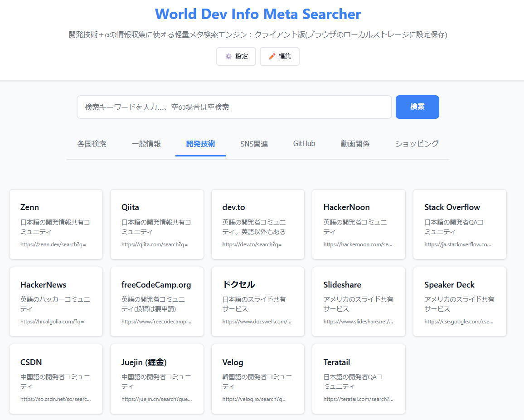
Task: Click the gear icon on the 設定 button
Action: tap(228, 56)
